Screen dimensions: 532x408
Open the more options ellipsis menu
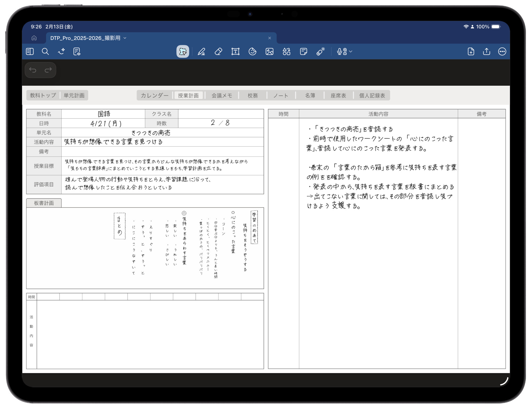(502, 52)
